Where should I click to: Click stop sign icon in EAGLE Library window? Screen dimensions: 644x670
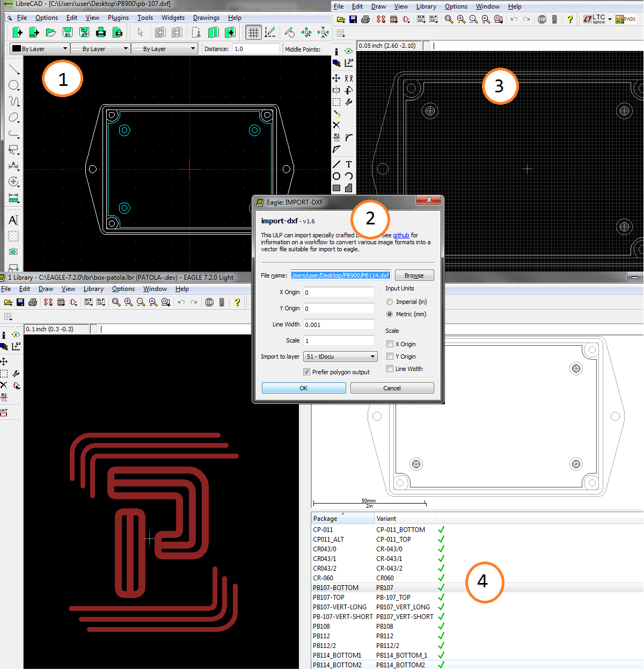tap(209, 302)
